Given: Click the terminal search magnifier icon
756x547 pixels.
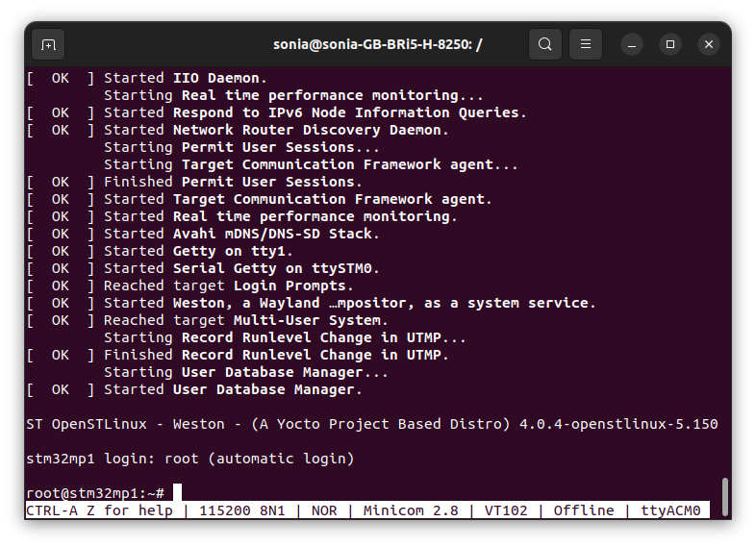Looking at the screenshot, I should [544, 44].
